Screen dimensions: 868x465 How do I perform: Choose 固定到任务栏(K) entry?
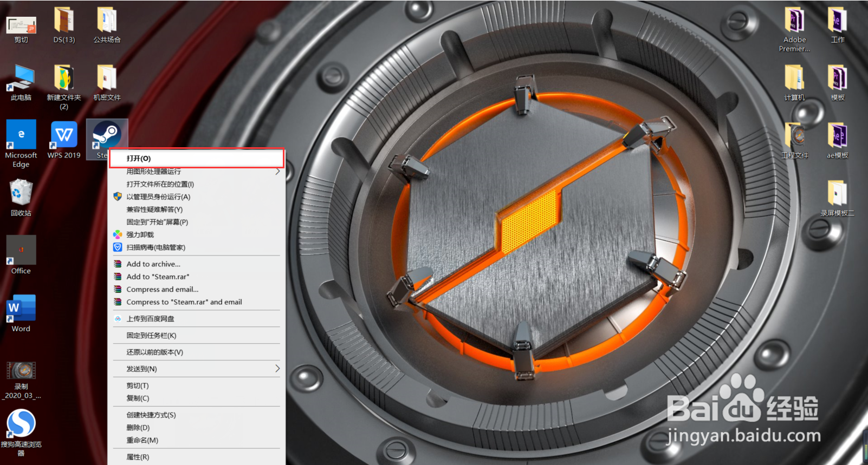pyautogui.click(x=197, y=336)
